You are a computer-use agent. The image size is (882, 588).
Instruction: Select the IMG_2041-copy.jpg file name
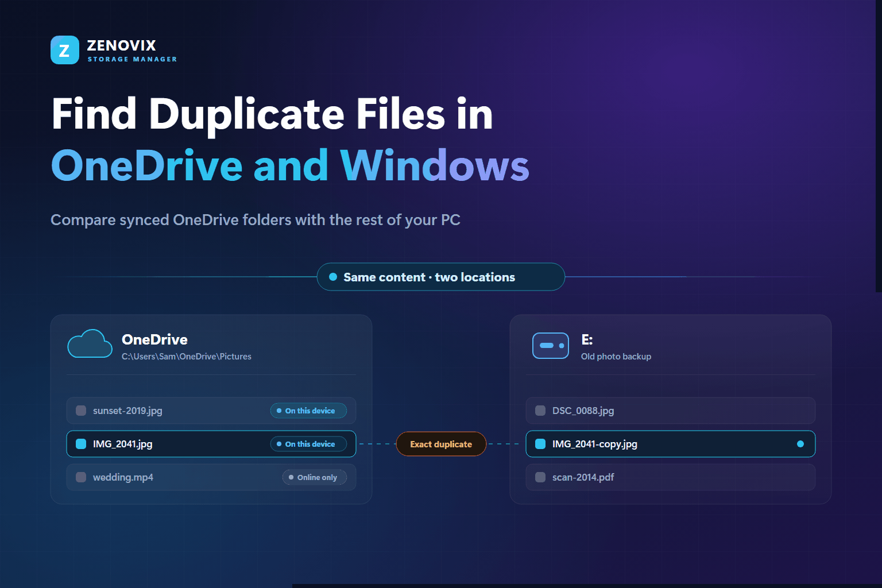click(595, 444)
